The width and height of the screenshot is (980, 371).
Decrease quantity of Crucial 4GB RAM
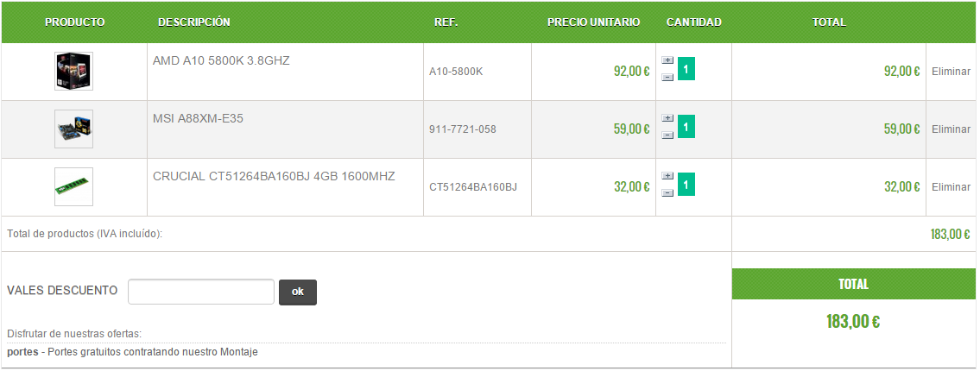667,193
